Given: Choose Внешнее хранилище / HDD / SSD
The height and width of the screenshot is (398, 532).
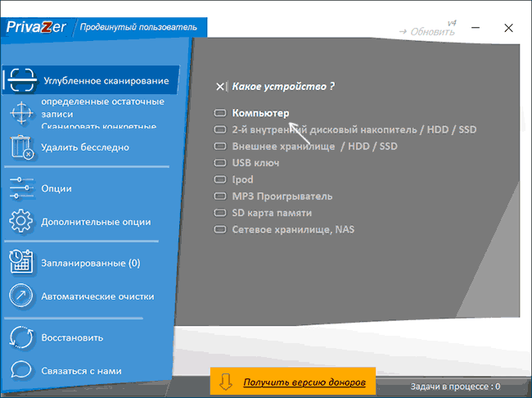Looking at the screenshot, I should (305, 146).
